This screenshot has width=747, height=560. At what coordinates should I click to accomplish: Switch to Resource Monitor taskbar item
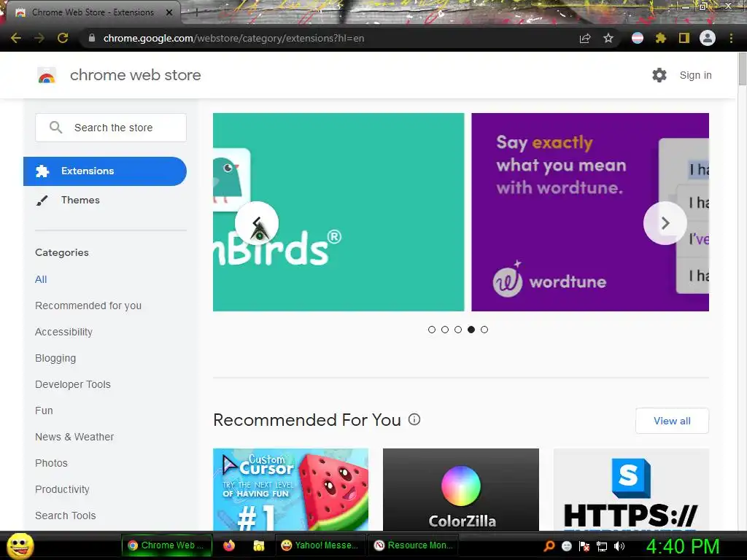click(x=413, y=545)
